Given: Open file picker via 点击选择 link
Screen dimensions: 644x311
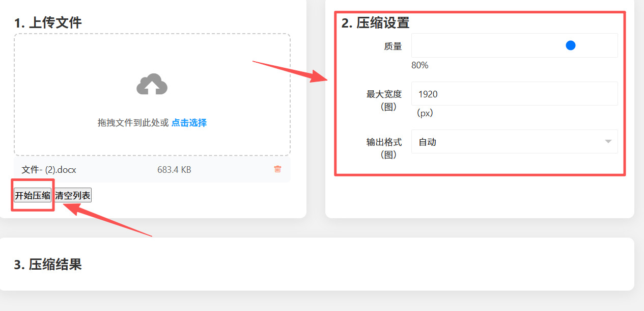Looking at the screenshot, I should coord(189,122).
